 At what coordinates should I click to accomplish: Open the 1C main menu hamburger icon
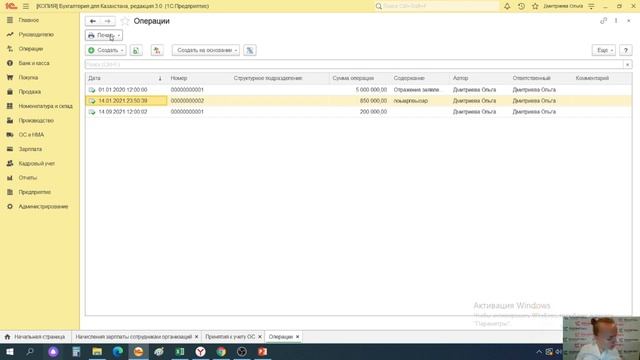pos(26,6)
